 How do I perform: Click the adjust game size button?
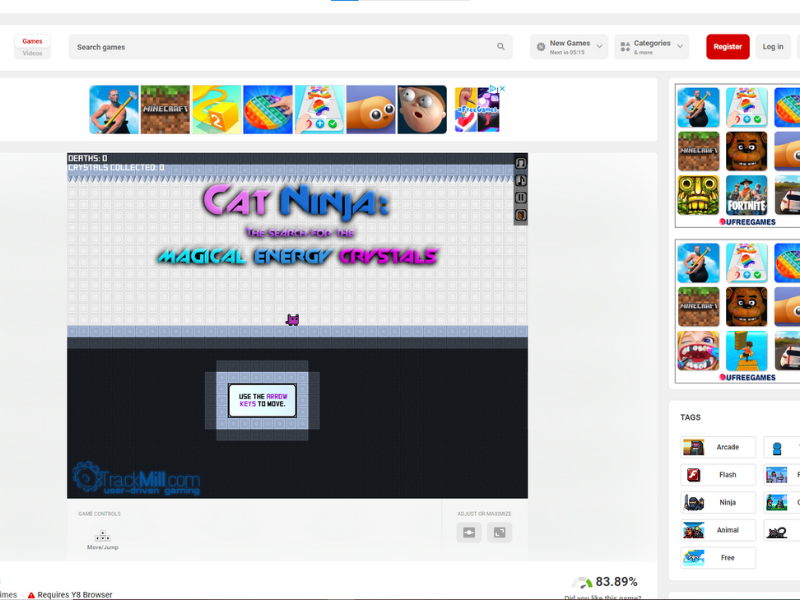469,533
